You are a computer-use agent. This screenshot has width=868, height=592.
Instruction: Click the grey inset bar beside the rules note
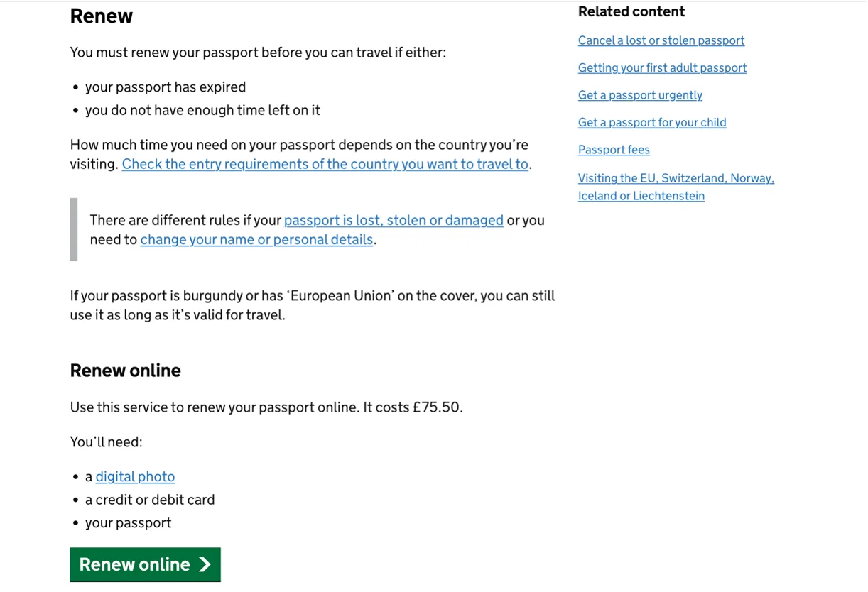(73, 229)
